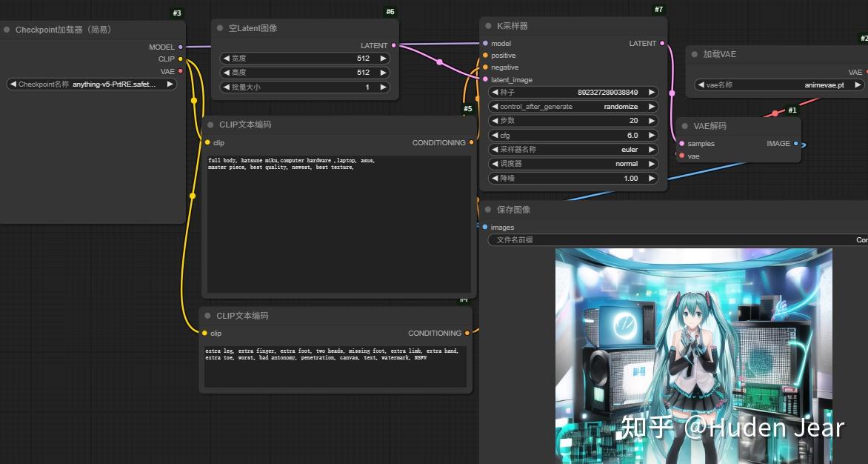Click the vae input port on VAE解码
The width and height of the screenshot is (868, 464).
(682, 156)
